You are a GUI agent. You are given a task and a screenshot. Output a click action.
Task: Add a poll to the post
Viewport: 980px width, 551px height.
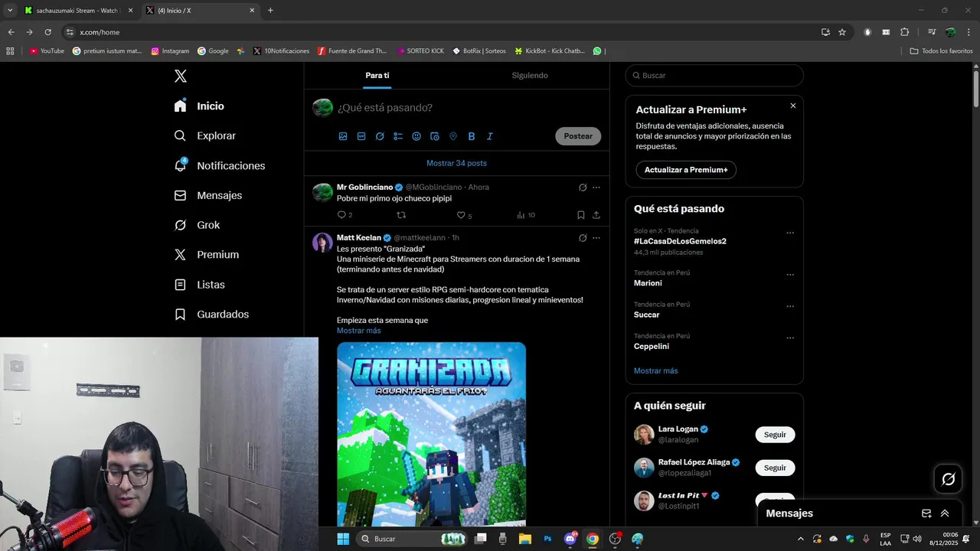(x=398, y=136)
